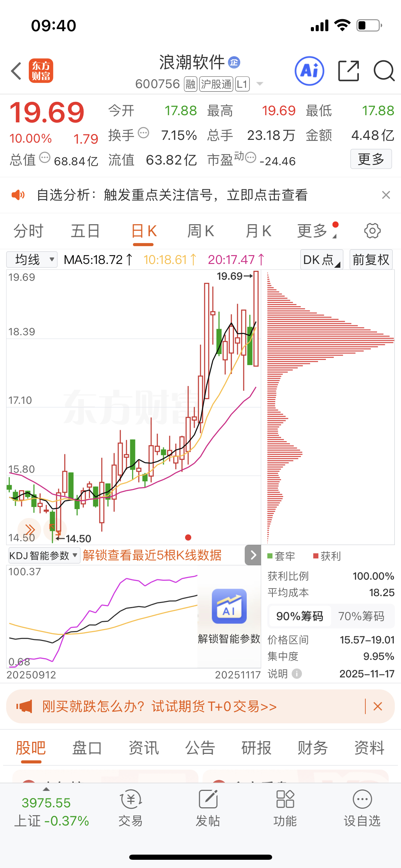Tap the megaphone icon in futures banner
Viewport: 401px width, 868px height.
pyautogui.click(x=24, y=707)
